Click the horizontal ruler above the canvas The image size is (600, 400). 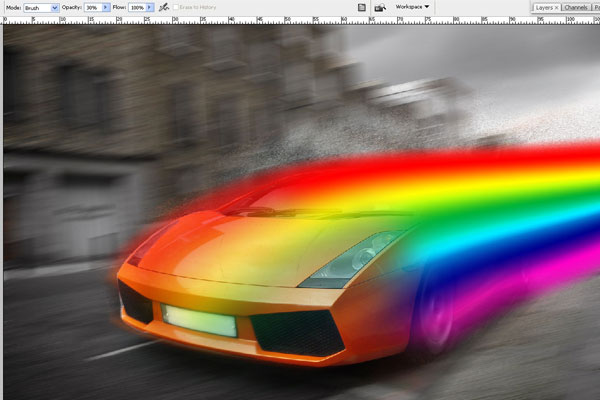click(x=302, y=20)
